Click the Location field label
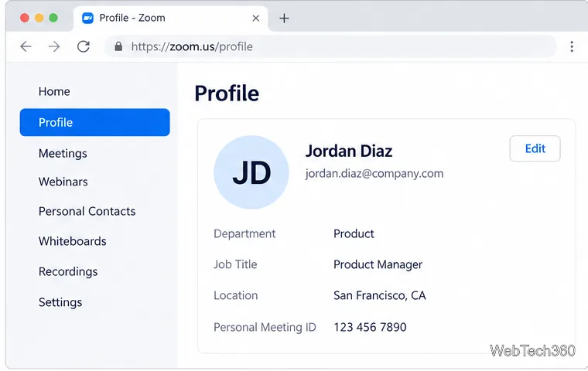The width and height of the screenshot is (588, 371). tap(235, 295)
